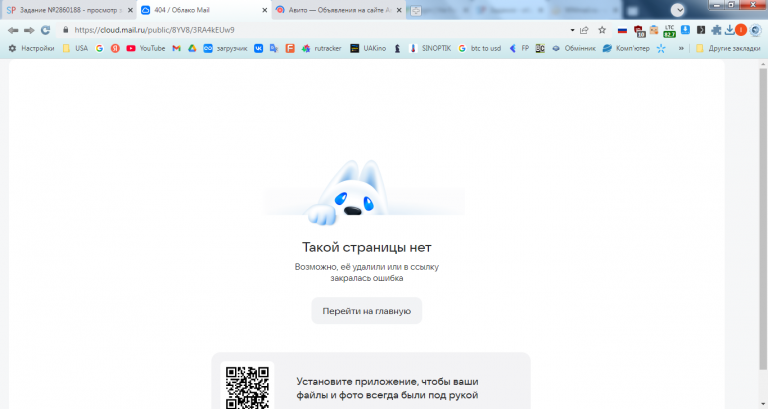This screenshot has width=768, height=409.
Task: Open the VK bookmark icon
Action: [x=258, y=48]
